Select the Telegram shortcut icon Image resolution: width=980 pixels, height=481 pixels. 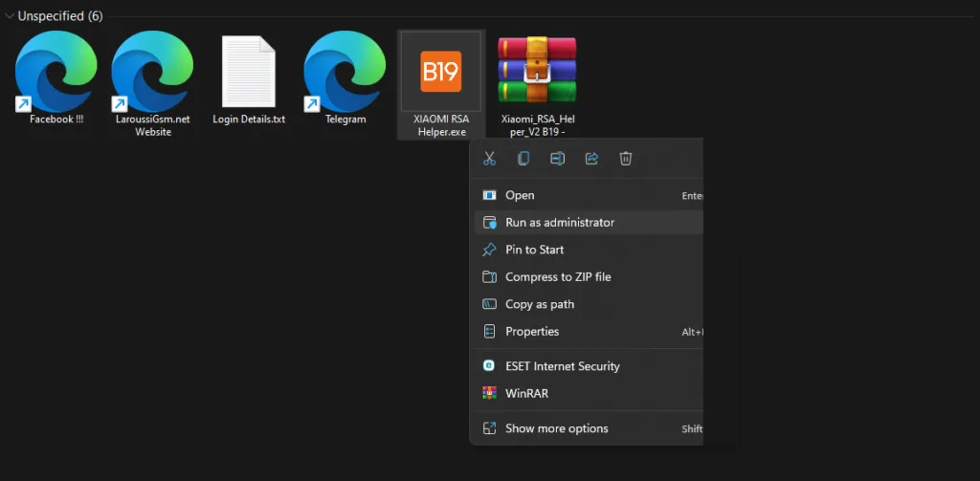coord(345,71)
